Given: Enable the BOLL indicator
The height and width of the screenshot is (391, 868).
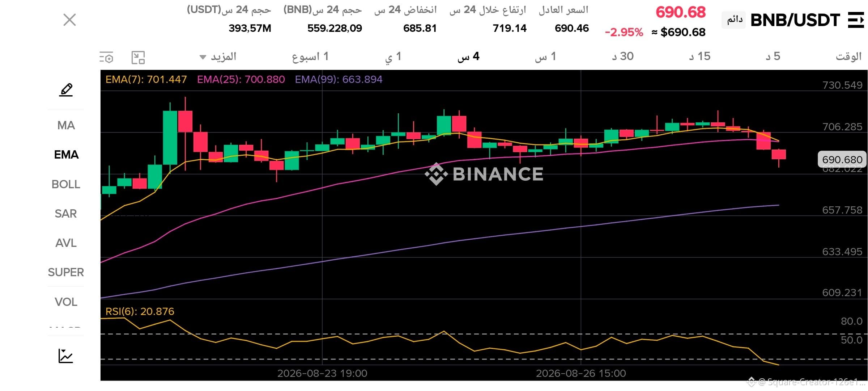Looking at the screenshot, I should (x=66, y=184).
